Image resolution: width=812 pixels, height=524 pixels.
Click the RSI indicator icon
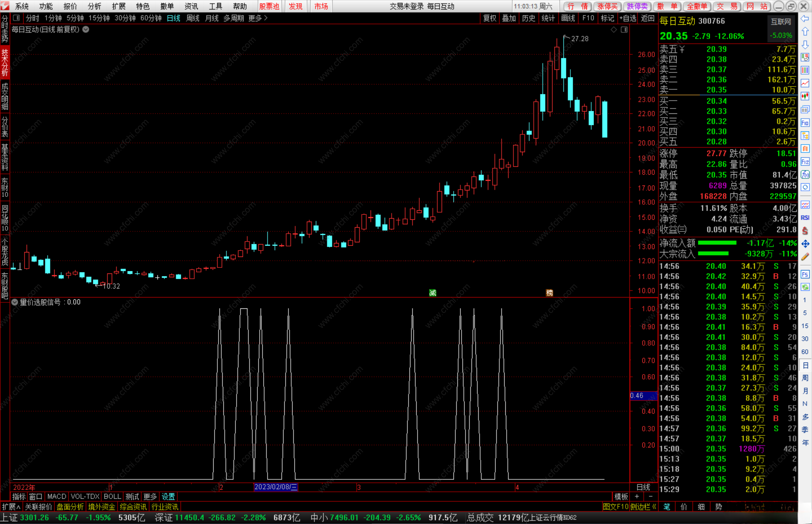[805, 218]
